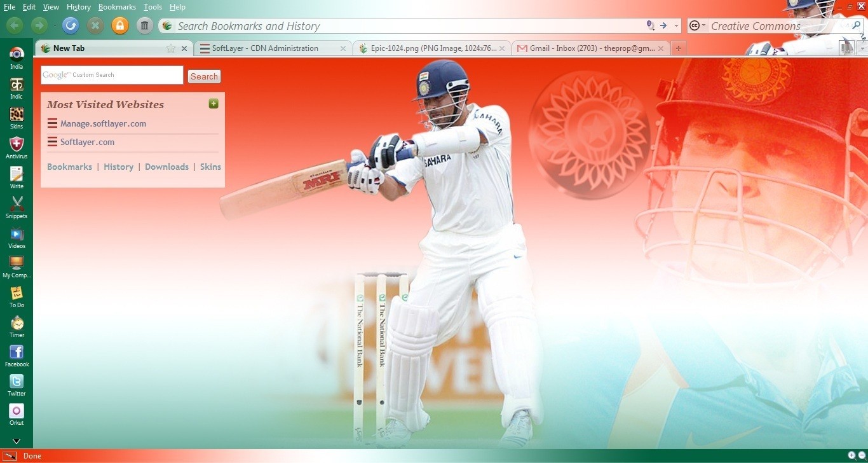Click the trash can delete data icon
The height and width of the screenshot is (463, 868).
(144, 25)
